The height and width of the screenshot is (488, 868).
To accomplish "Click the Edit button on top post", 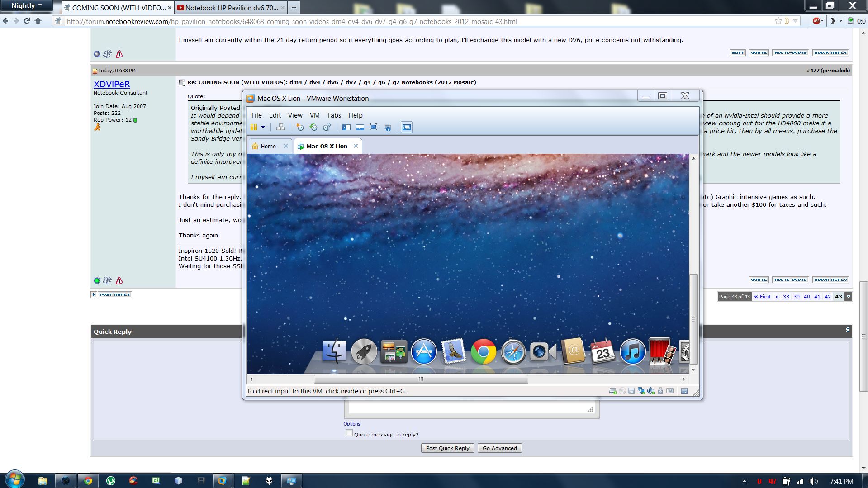I will 738,52.
